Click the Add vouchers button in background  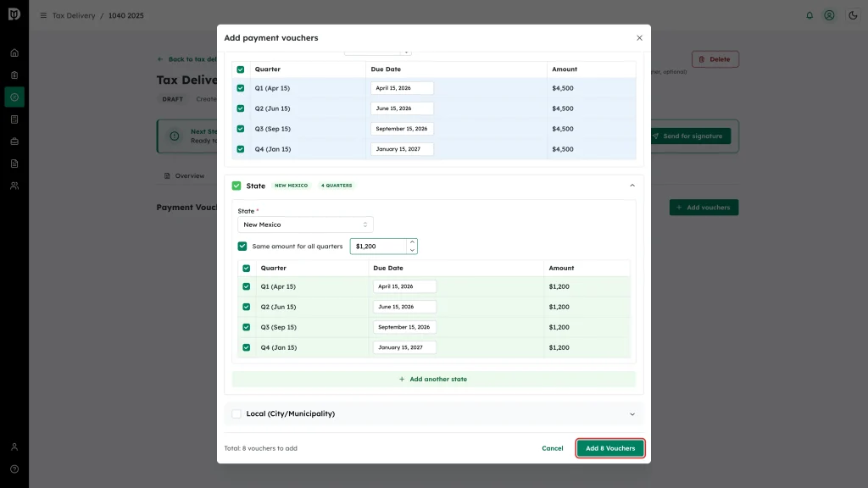coord(704,208)
